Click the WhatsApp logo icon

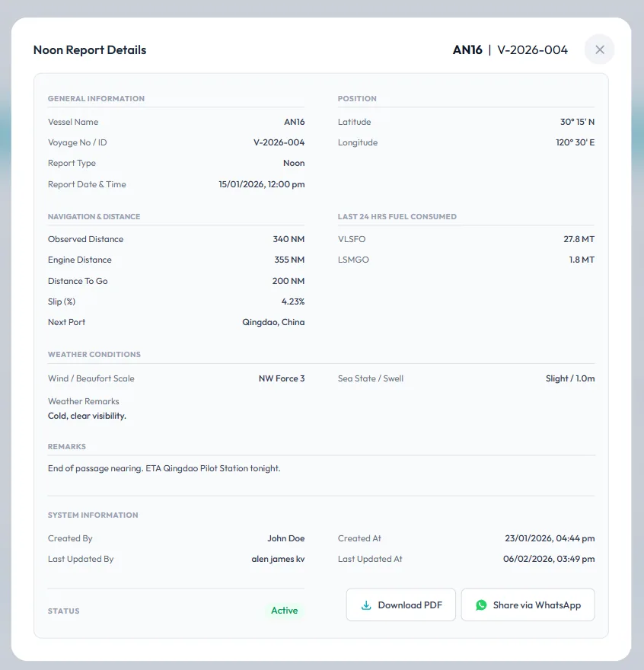tap(481, 605)
